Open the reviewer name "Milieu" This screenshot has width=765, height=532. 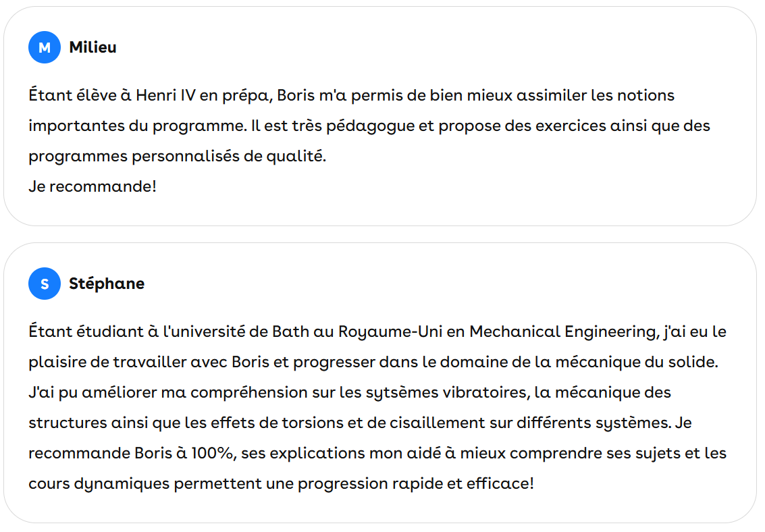click(93, 47)
